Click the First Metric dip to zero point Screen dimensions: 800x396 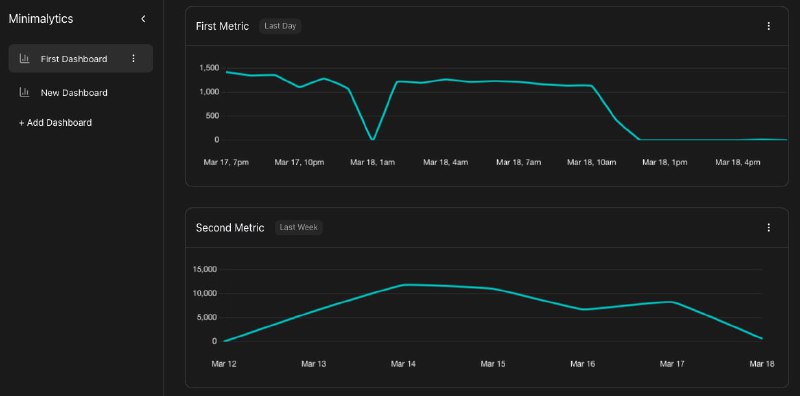pos(373,139)
